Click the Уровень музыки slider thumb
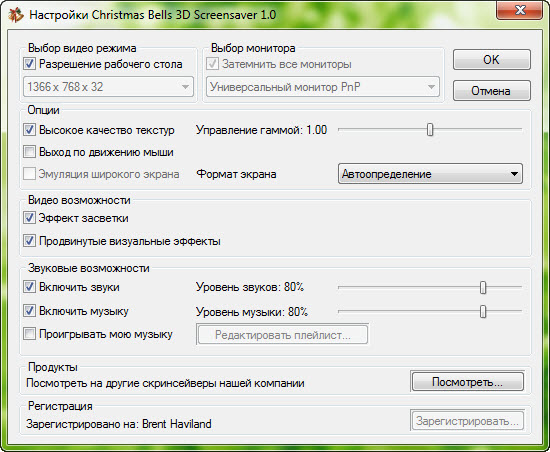Viewport: 550px width, 452px height. click(483, 311)
